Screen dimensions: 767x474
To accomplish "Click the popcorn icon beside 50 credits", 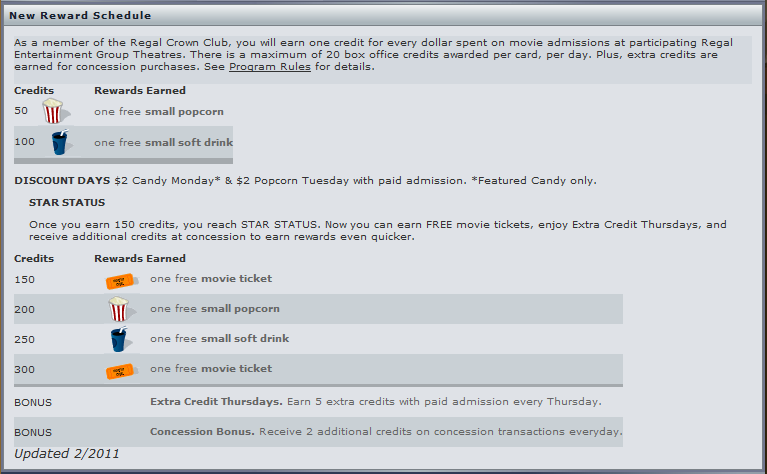I will (x=55, y=111).
